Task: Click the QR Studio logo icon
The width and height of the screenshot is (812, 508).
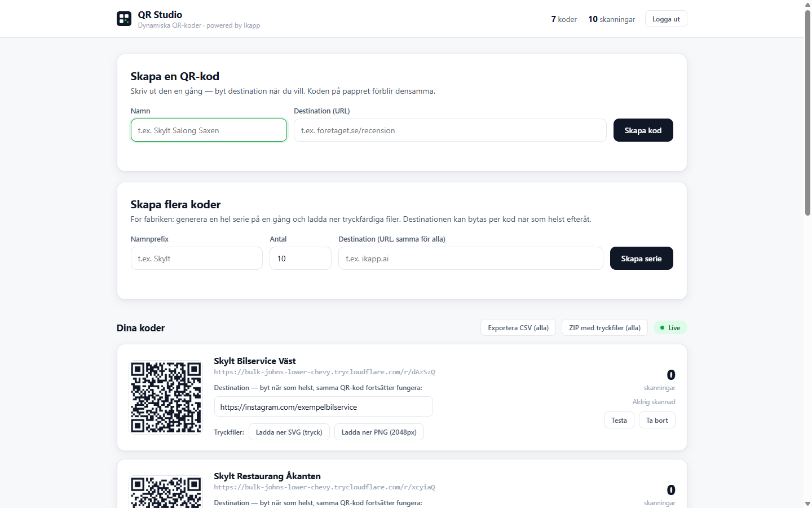Action: click(x=124, y=19)
